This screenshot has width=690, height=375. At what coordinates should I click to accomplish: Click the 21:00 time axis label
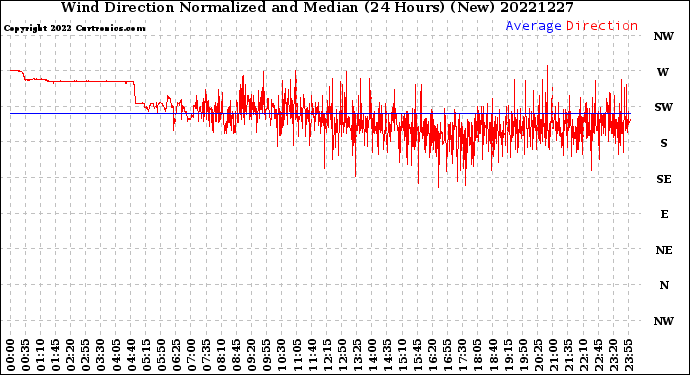pos(553,355)
